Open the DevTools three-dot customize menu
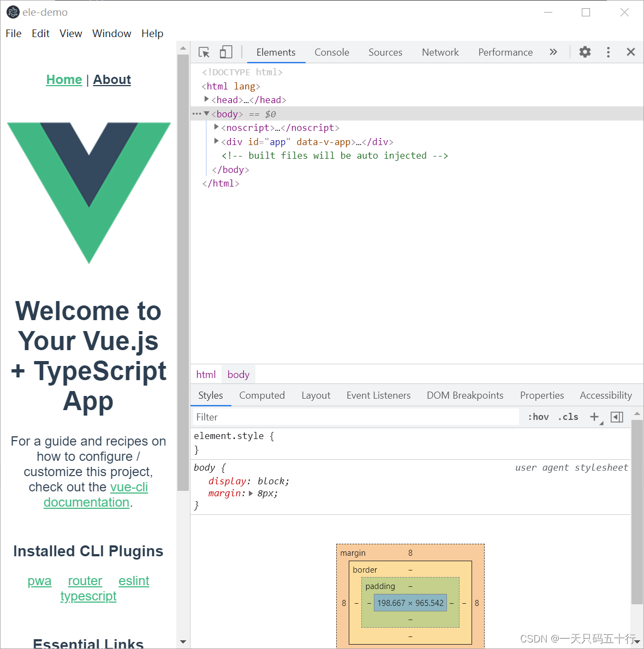 (x=608, y=52)
